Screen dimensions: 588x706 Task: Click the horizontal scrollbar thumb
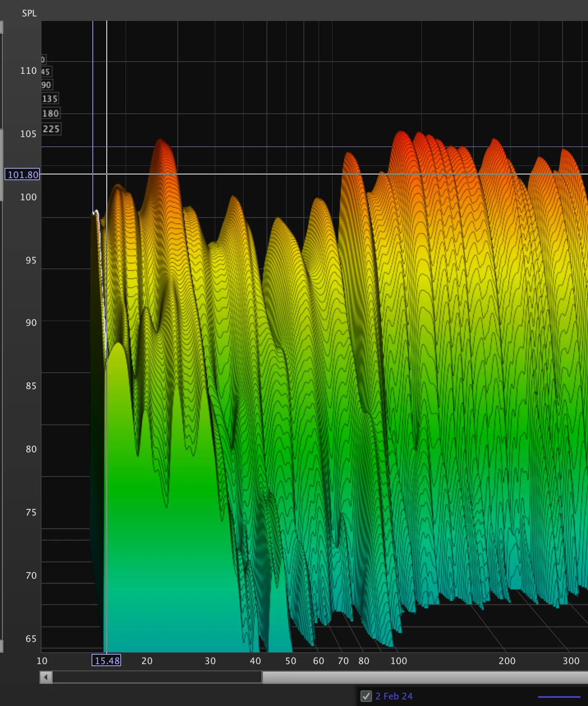425,677
